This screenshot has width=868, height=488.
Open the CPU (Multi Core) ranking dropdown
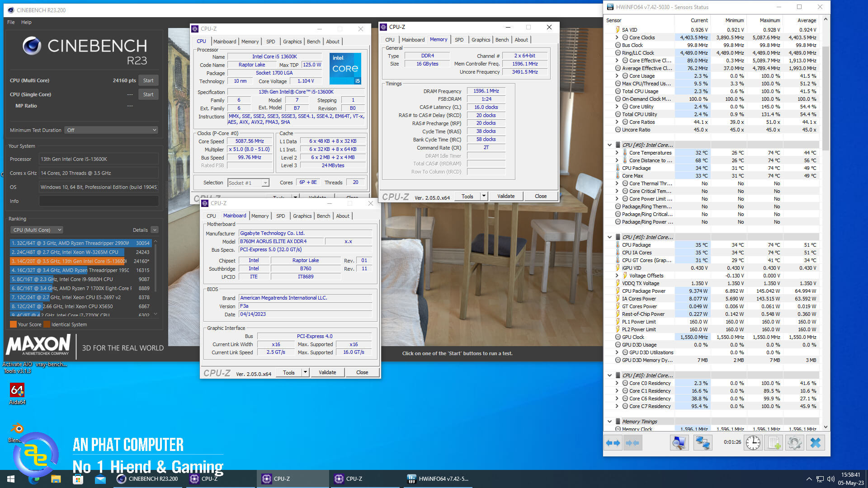click(x=37, y=230)
